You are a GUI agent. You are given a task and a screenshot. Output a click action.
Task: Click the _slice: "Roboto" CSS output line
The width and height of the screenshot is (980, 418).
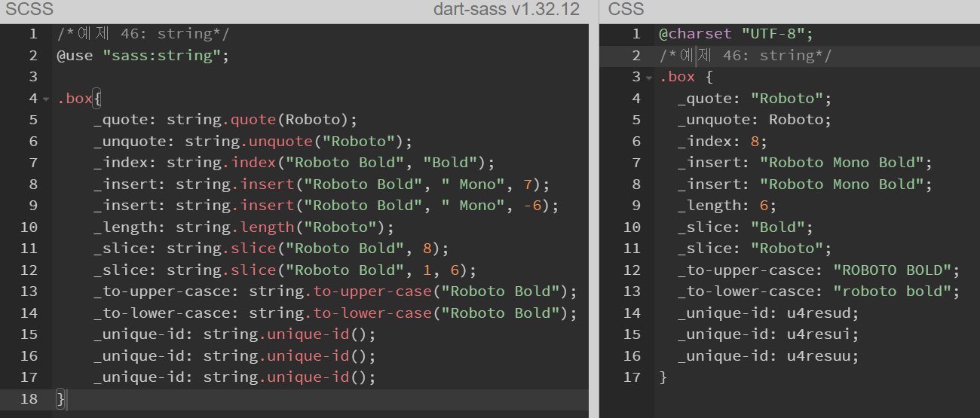click(754, 249)
